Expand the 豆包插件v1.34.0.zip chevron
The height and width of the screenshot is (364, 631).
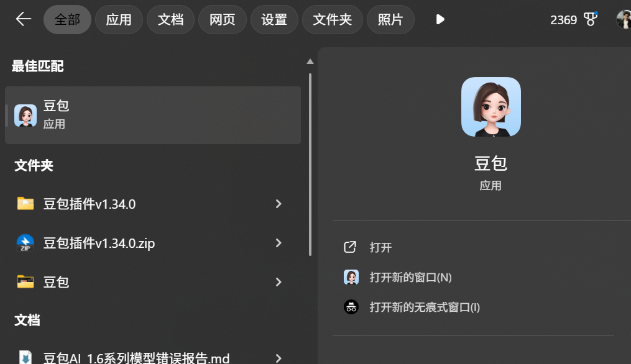[x=279, y=243]
